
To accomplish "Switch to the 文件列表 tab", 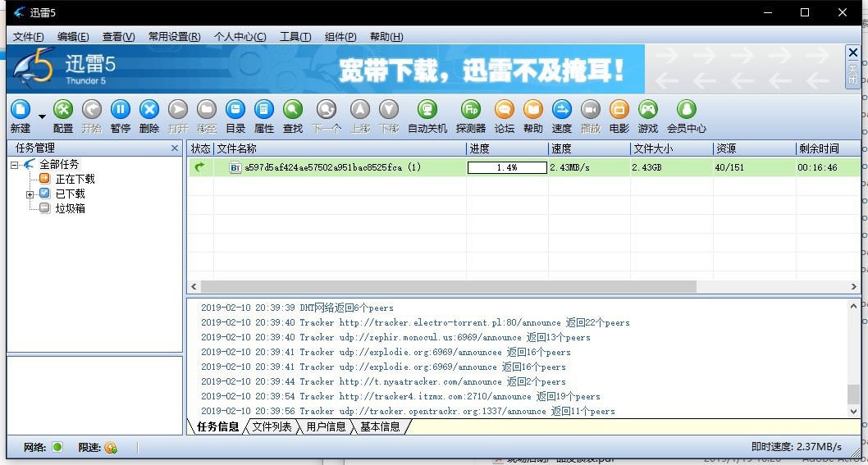I will click(x=272, y=426).
